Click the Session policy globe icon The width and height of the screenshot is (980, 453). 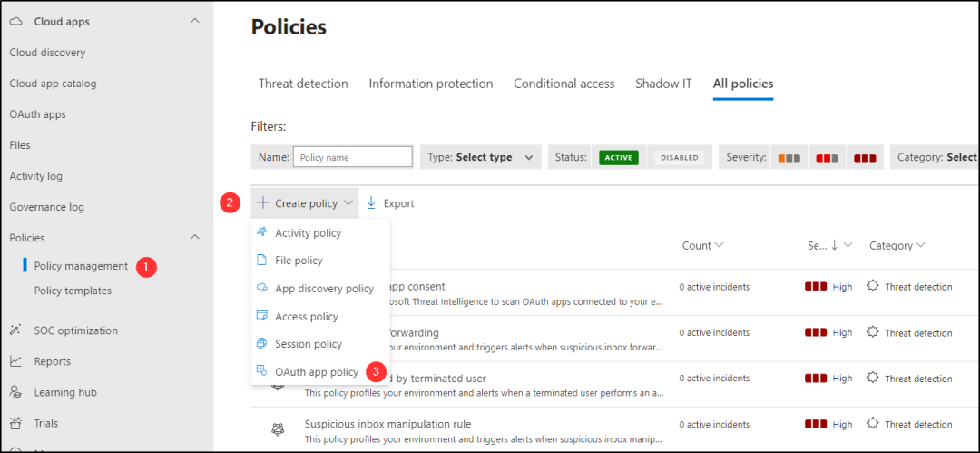pos(262,343)
